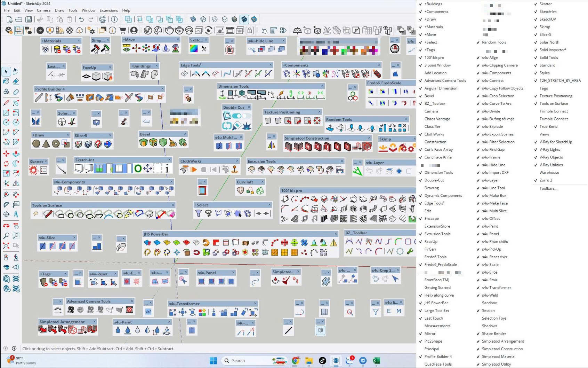Open Chrome from the taskbar
This screenshot has width=588, height=368.
(x=295, y=361)
